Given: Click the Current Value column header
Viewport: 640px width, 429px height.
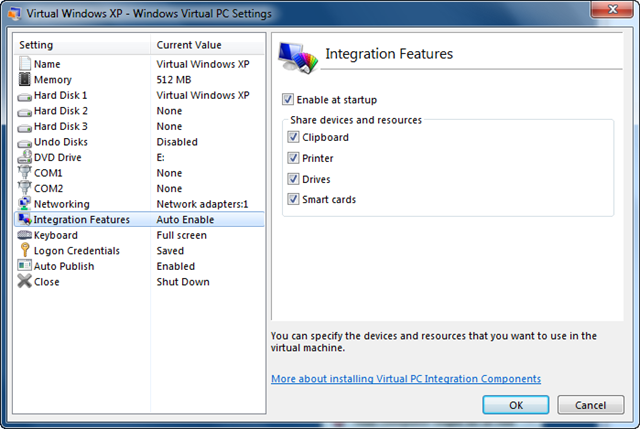Looking at the screenshot, I should click(207, 45).
